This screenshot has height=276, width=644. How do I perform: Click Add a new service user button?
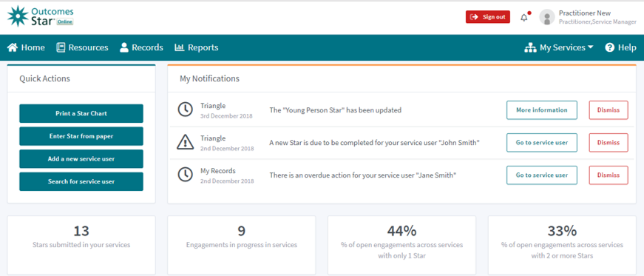coord(81,159)
